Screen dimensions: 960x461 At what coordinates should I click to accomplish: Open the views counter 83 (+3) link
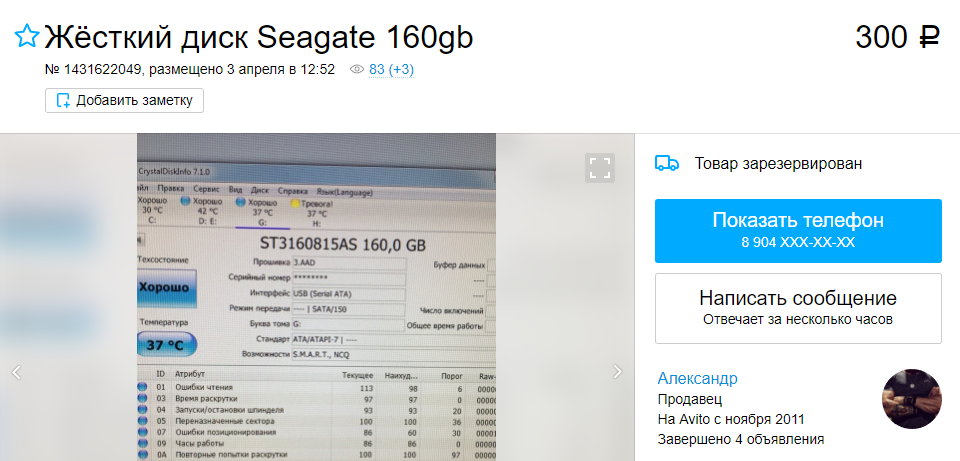[x=391, y=70]
